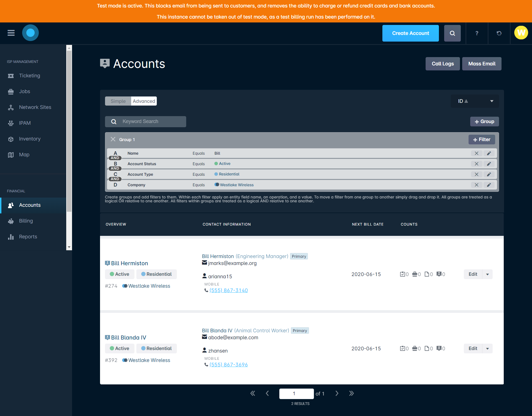The width and height of the screenshot is (532, 416).
Task: Expand Edit dropdown arrow for Bill Blanda IV
Action: 487,349
